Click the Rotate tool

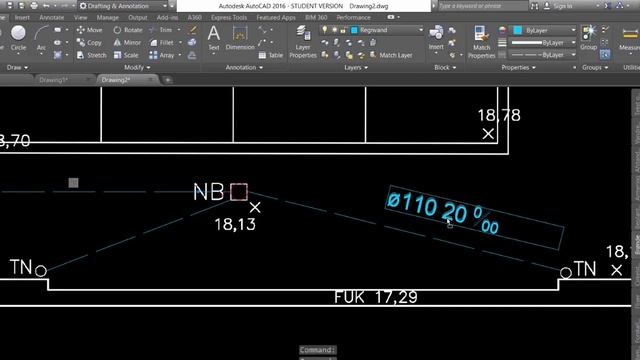[x=128, y=30]
